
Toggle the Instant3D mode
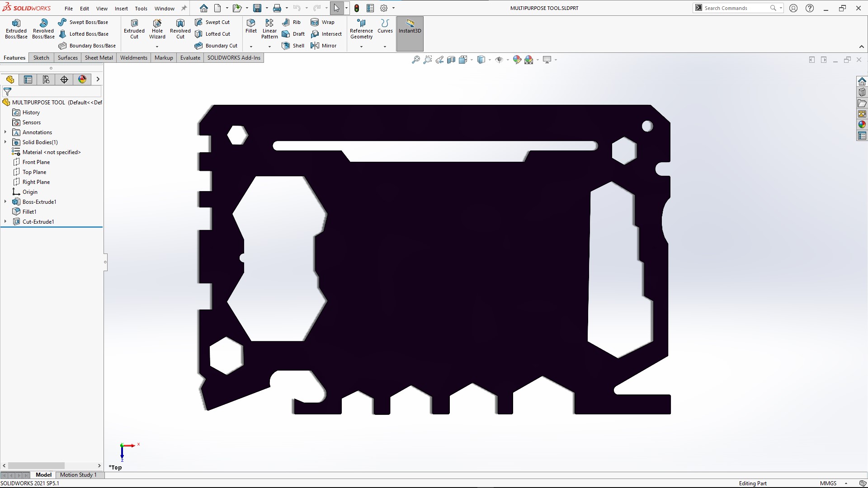tap(410, 29)
